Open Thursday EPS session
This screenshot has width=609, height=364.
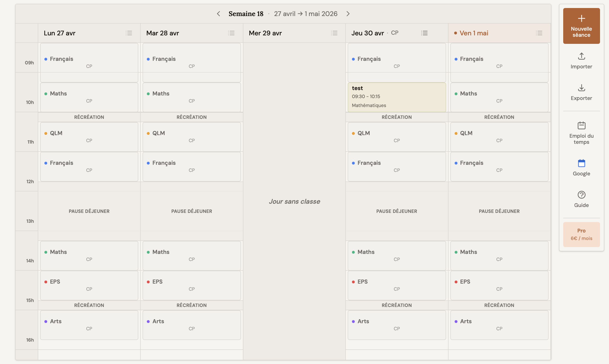[397, 285]
